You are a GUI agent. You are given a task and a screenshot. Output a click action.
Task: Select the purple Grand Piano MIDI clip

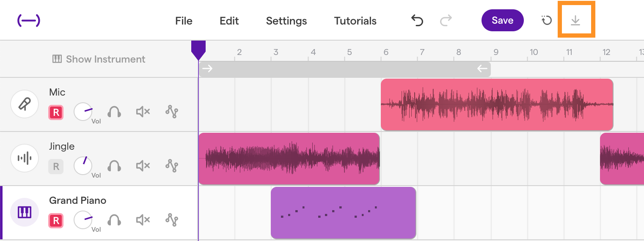pos(344,213)
